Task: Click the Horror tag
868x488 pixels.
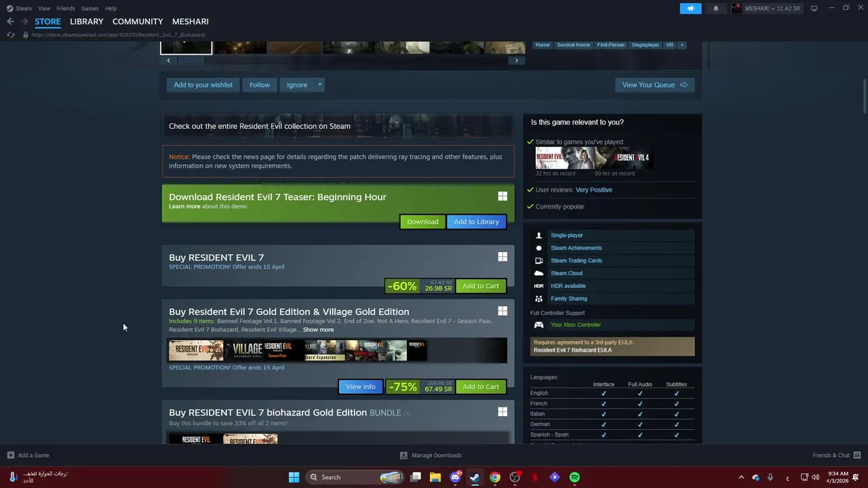Action: [542, 45]
